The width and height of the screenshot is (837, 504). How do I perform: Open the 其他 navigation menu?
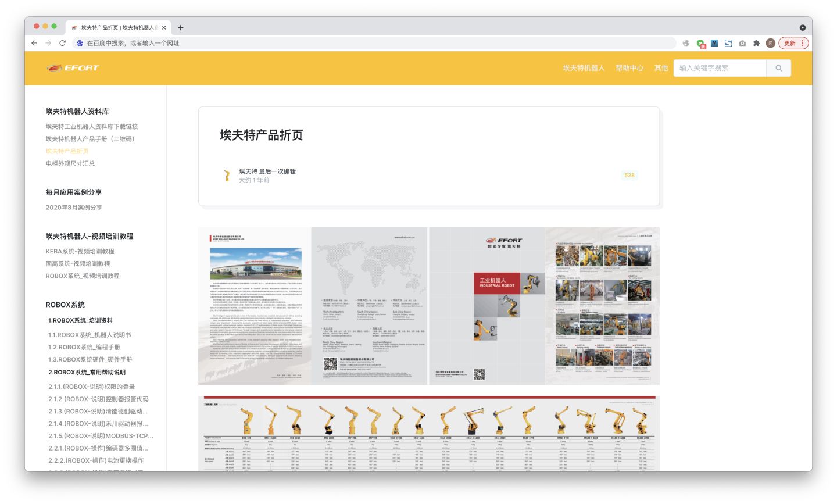(661, 68)
